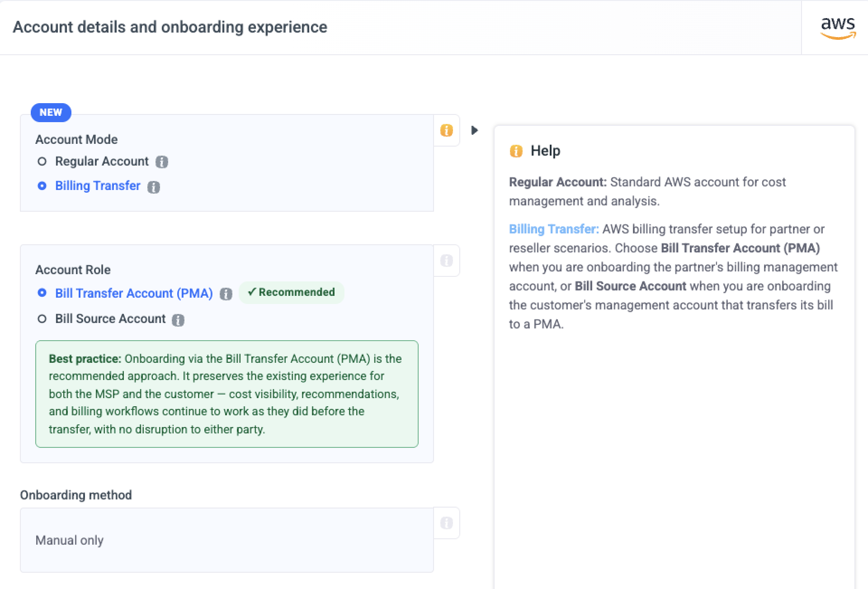Viewport: 868px width, 589px height.
Task: Click the NEW badge above Account Mode
Action: coord(51,113)
